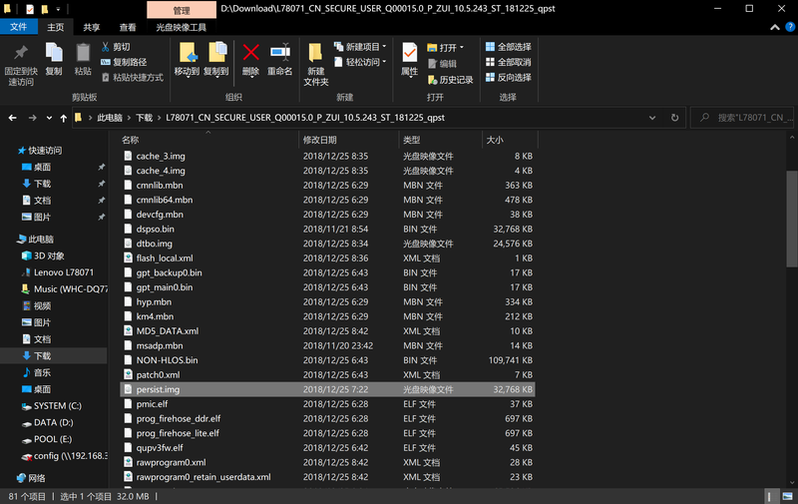
Task: Click Edit (编辑) in ribbon
Action: 442,64
